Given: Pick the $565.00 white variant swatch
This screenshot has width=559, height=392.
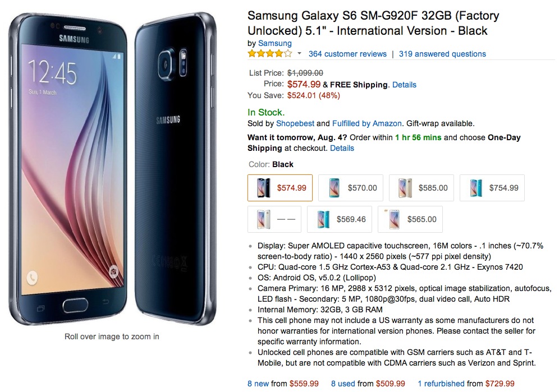Looking at the screenshot, I should coord(410,219).
